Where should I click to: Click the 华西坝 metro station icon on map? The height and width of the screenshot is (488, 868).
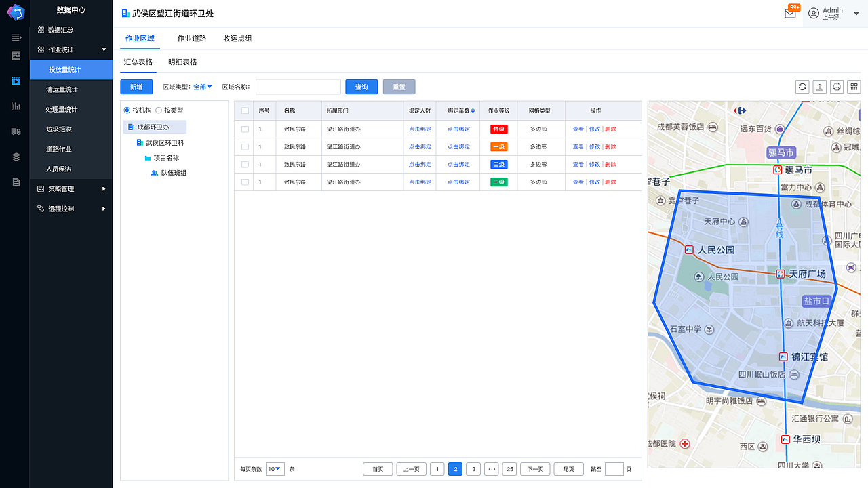click(x=785, y=439)
